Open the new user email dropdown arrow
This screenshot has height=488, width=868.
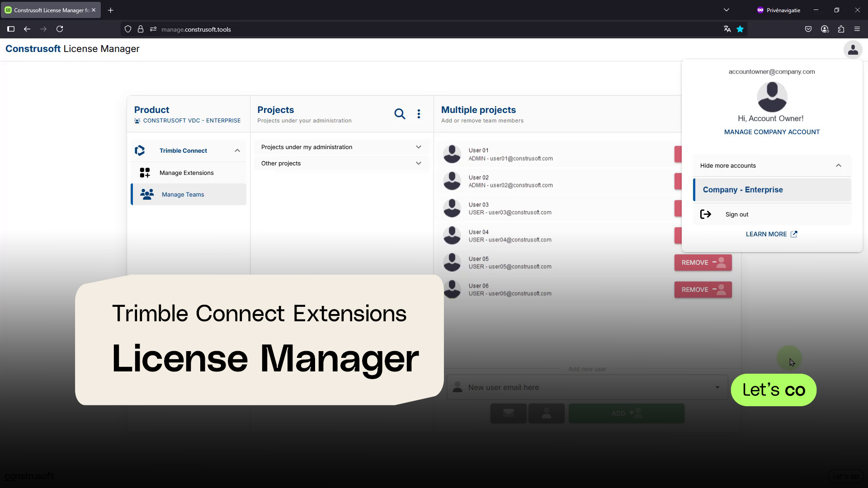tap(717, 387)
